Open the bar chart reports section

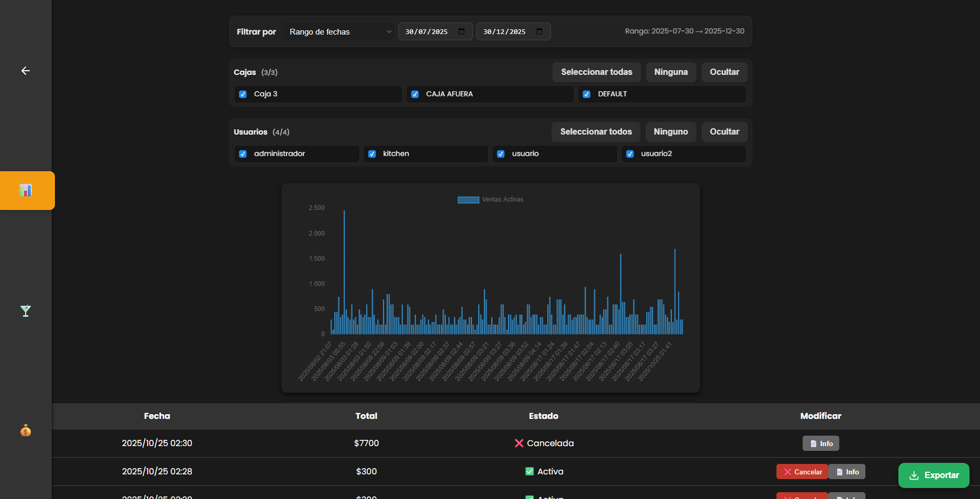(26, 191)
